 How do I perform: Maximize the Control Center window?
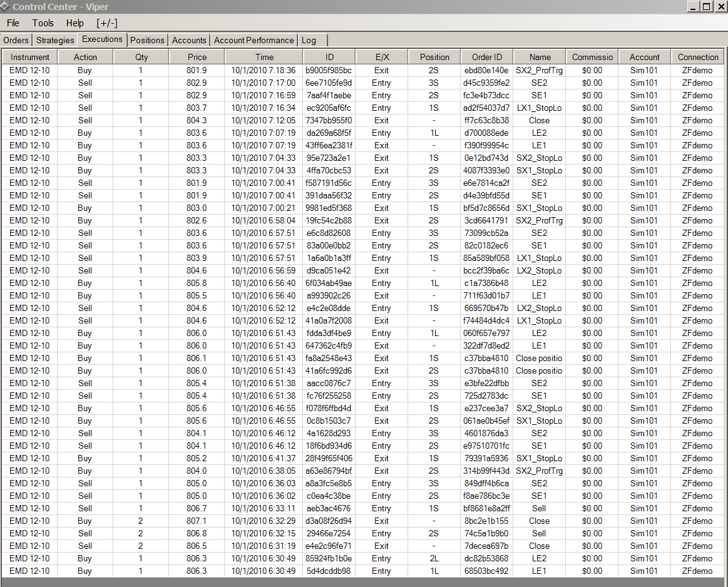click(x=706, y=6)
